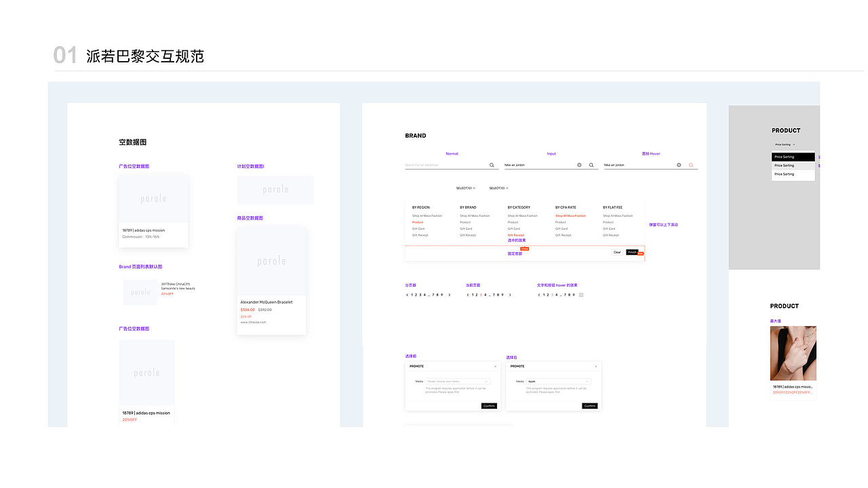Click the Clear button in the filter panel
The image size is (868, 488).
[617, 252]
